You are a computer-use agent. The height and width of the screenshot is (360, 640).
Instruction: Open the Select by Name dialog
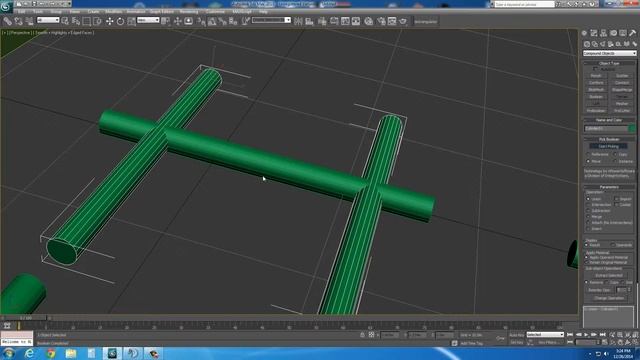click(76, 21)
